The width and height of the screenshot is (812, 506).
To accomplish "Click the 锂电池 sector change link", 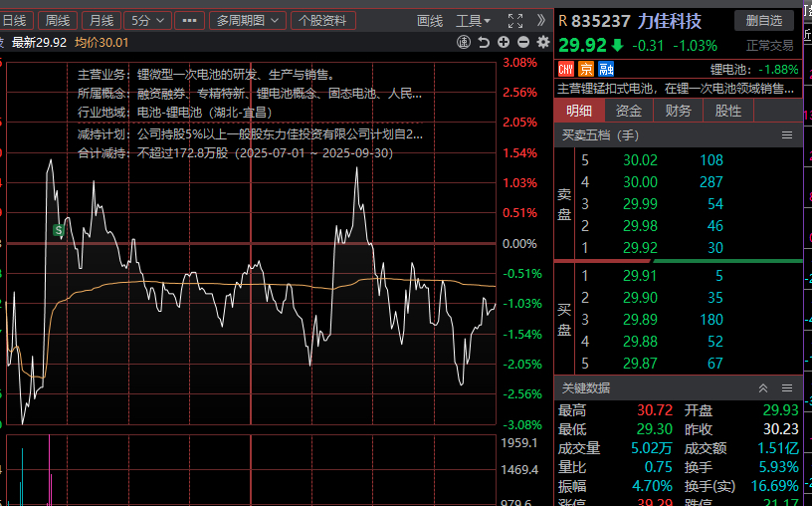I will tap(754, 70).
